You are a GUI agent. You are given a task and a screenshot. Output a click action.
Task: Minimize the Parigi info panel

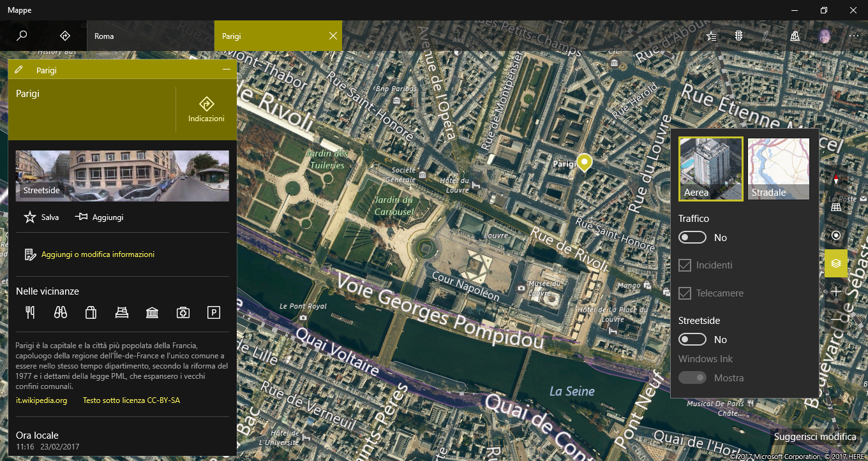(x=226, y=70)
